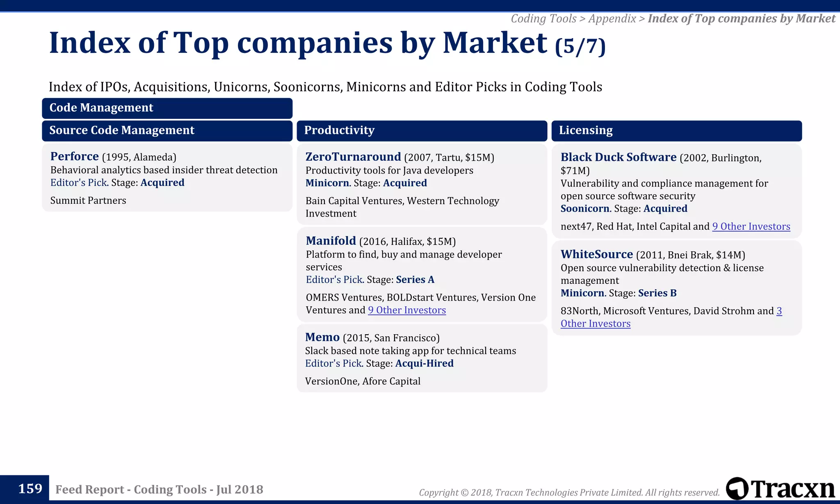Click the Perforce company name
The width and height of the screenshot is (840, 504).
click(75, 156)
